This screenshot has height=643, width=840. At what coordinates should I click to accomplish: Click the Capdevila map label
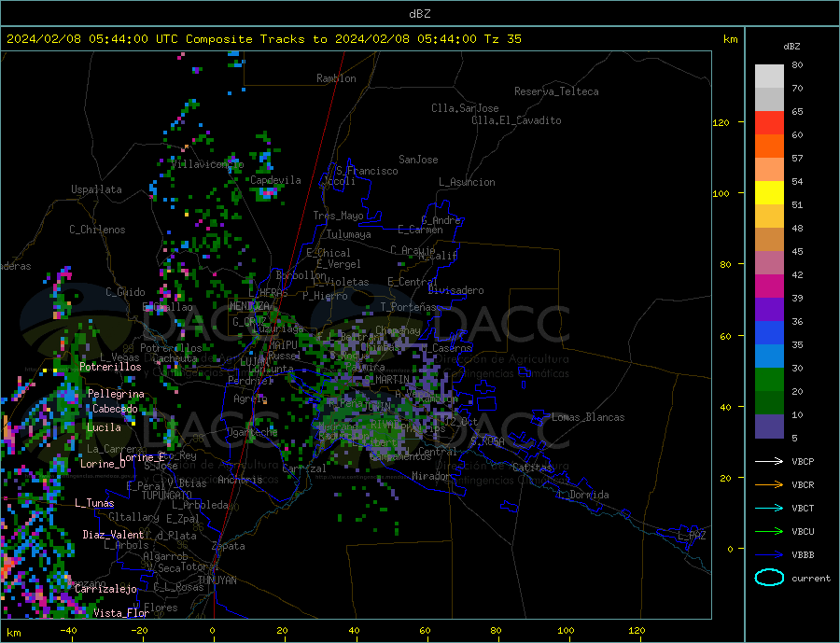coord(275,180)
